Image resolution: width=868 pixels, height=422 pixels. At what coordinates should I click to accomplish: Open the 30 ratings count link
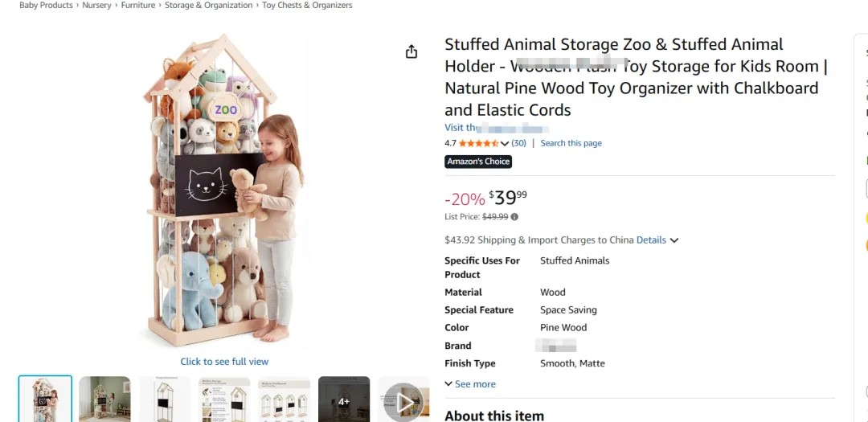pyautogui.click(x=519, y=144)
